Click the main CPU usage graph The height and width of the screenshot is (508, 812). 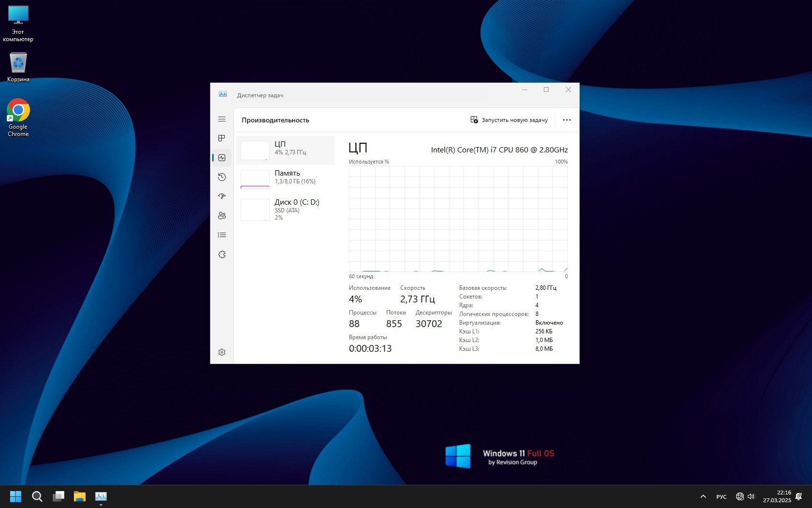[x=458, y=219]
